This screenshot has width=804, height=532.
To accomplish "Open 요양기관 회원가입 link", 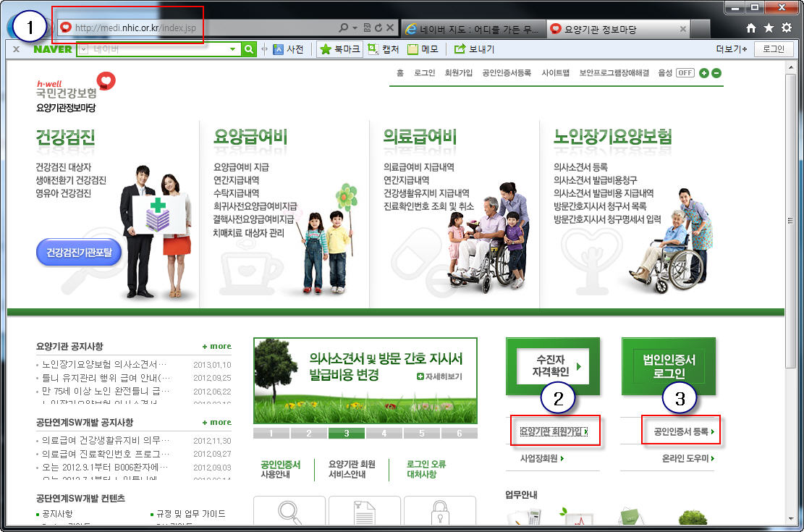I will click(554, 432).
